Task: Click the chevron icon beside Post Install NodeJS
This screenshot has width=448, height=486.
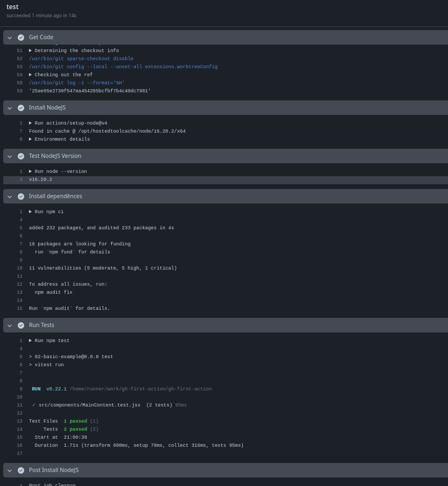Action: [x=10, y=470]
